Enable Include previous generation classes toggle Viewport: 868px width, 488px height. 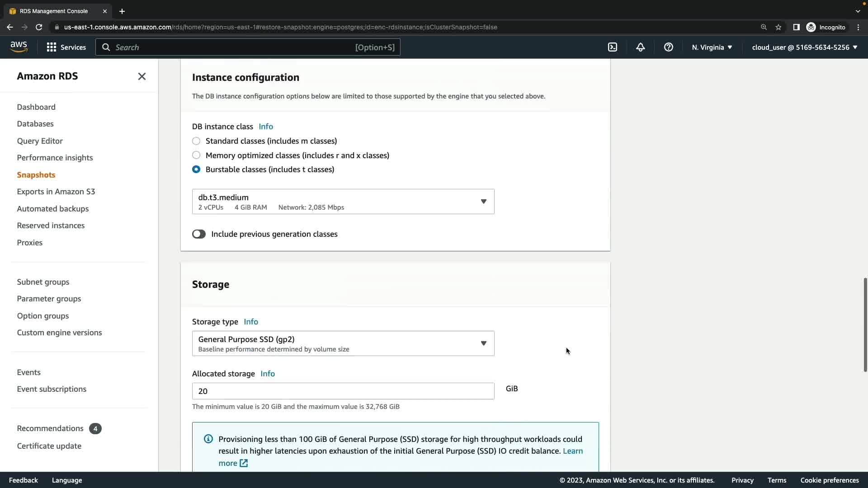point(199,234)
